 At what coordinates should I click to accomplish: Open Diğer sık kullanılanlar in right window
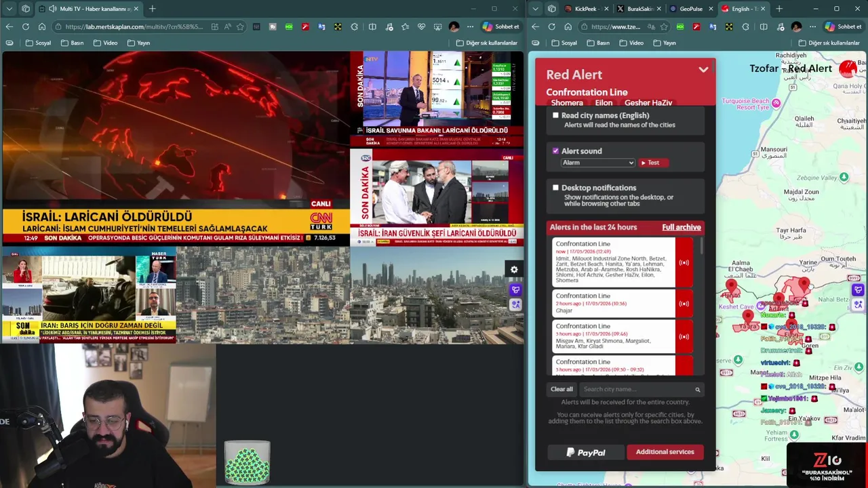[829, 43]
